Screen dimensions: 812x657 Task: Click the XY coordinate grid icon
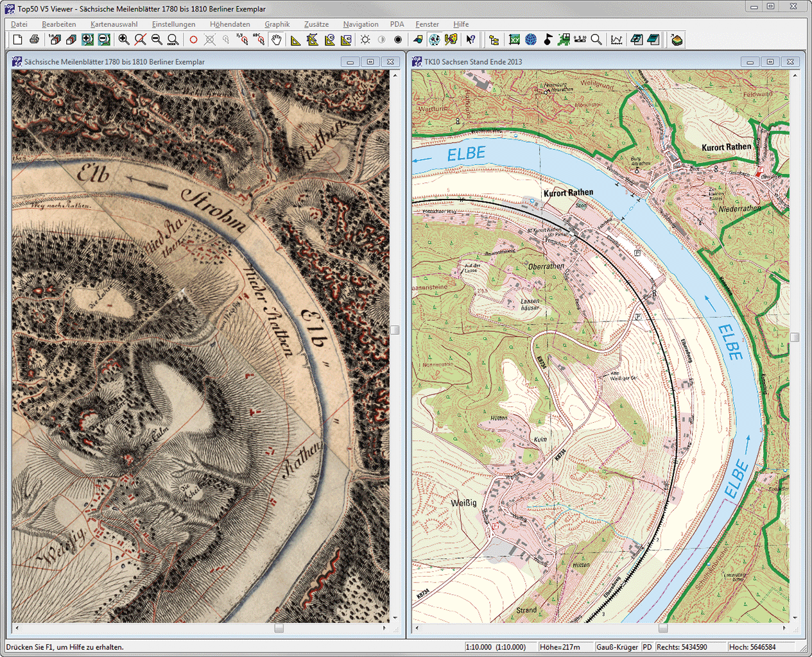click(x=514, y=40)
